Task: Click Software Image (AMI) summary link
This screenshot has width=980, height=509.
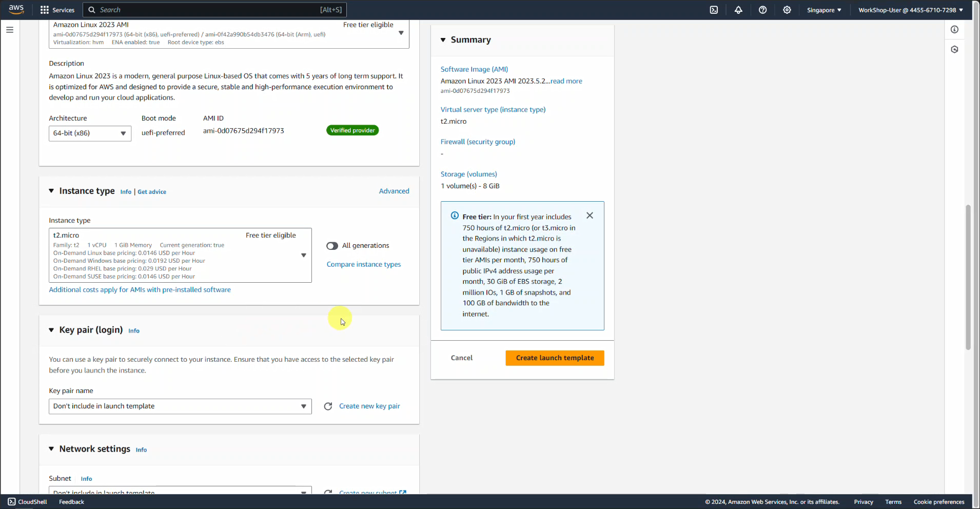Action: click(x=474, y=69)
